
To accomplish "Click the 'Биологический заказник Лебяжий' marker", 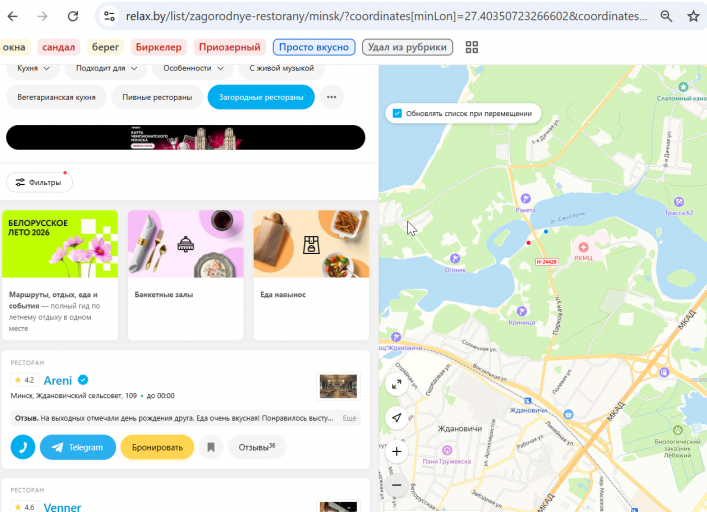I will pos(677,430).
